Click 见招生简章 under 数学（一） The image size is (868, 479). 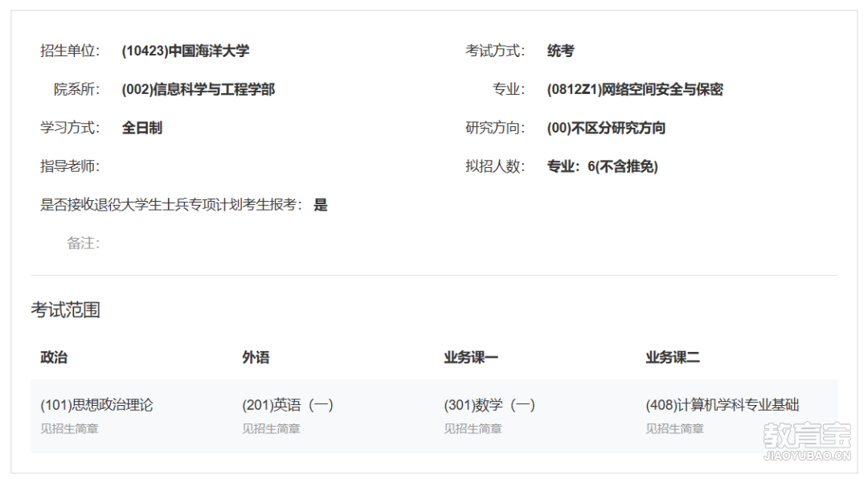coord(473,428)
